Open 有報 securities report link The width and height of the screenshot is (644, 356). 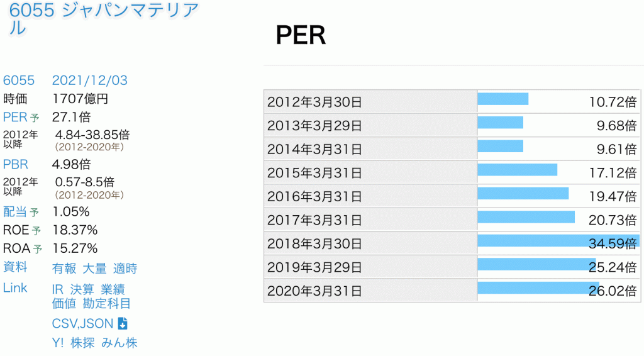(x=64, y=269)
